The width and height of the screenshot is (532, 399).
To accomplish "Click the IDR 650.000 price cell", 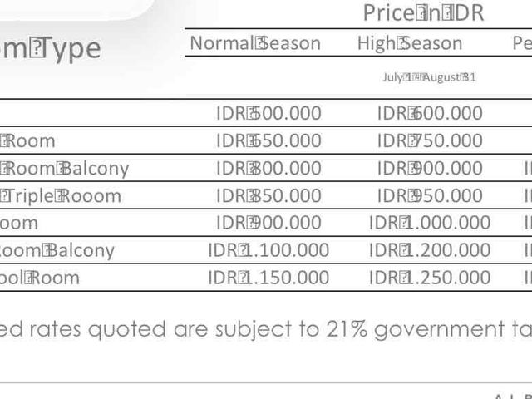I will click(x=268, y=140).
